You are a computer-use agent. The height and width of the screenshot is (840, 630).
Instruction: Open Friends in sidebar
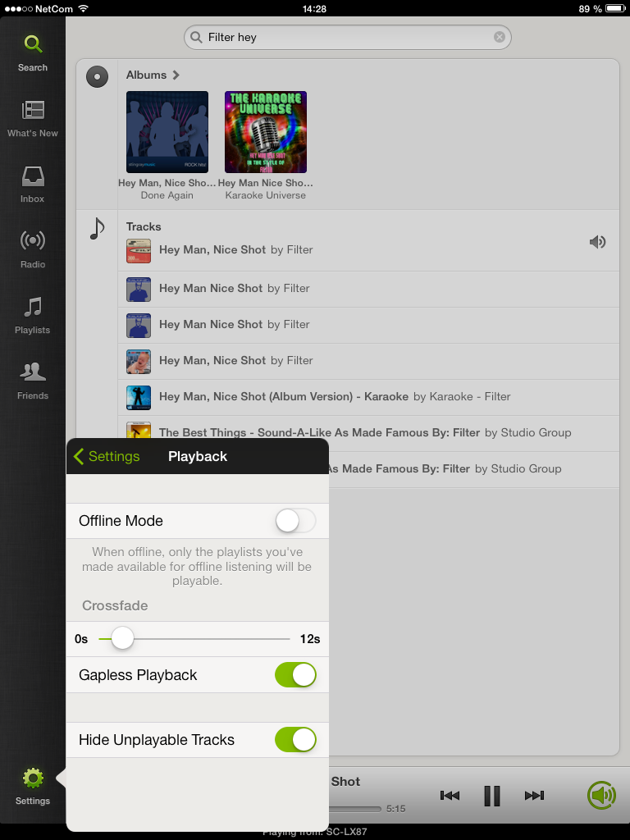coord(33,381)
